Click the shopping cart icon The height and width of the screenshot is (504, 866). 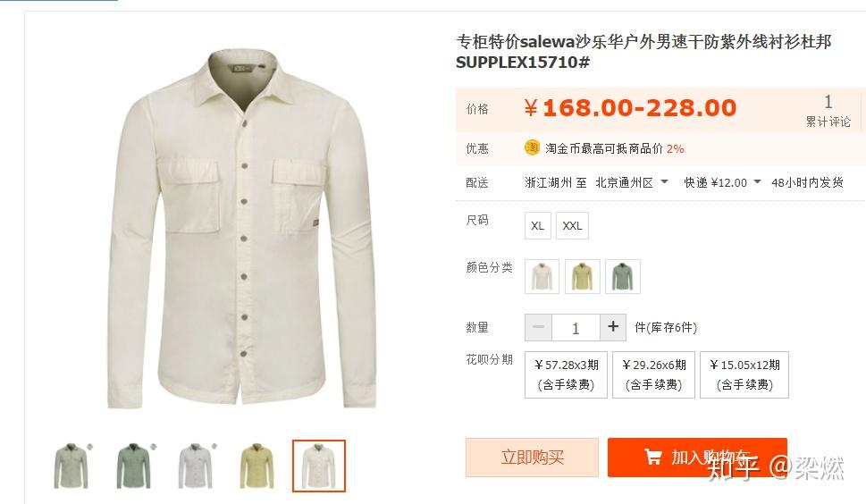[x=652, y=457]
